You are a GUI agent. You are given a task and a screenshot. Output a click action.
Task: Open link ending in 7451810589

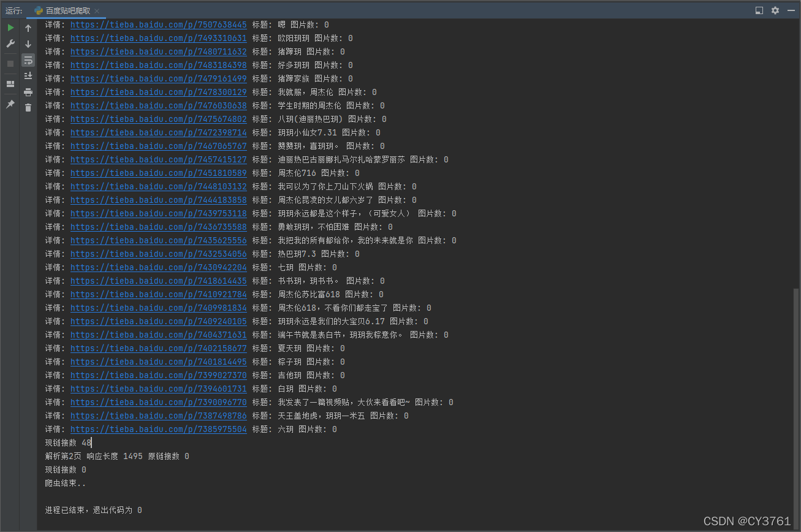(159, 173)
